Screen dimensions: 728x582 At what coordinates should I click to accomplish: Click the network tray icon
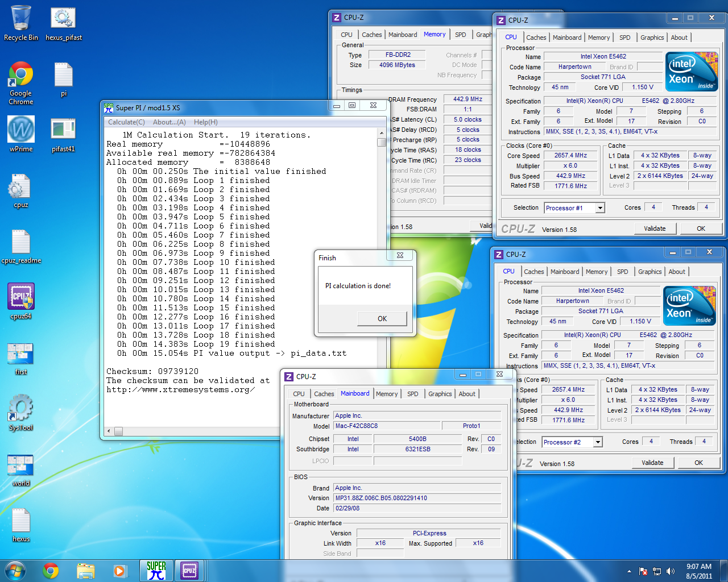657,571
